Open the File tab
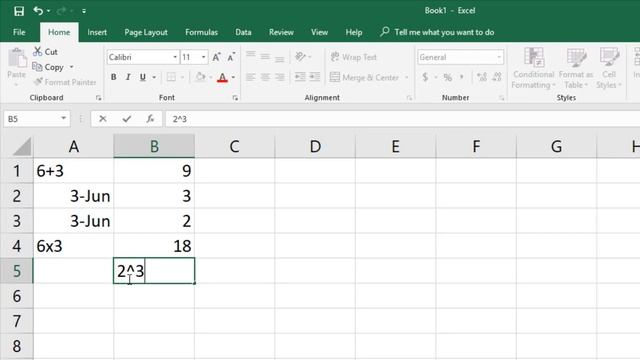Image resolution: width=640 pixels, height=360 pixels. click(x=19, y=32)
